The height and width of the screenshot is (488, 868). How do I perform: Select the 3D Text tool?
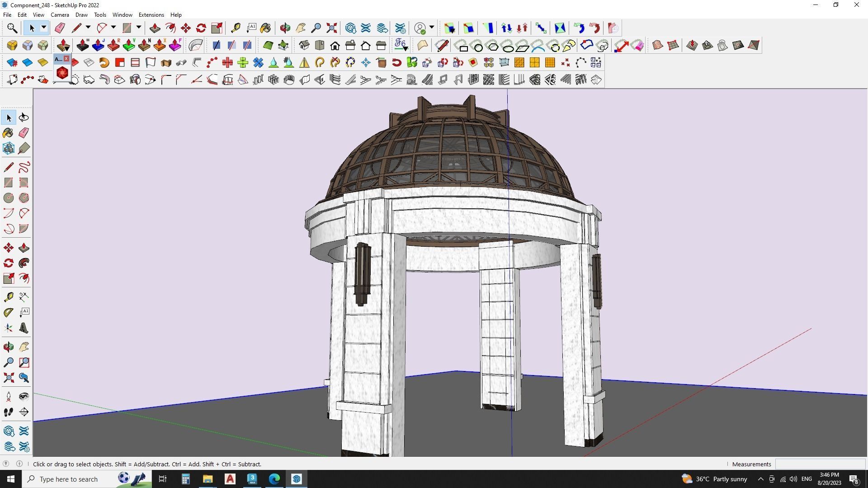pos(24,328)
